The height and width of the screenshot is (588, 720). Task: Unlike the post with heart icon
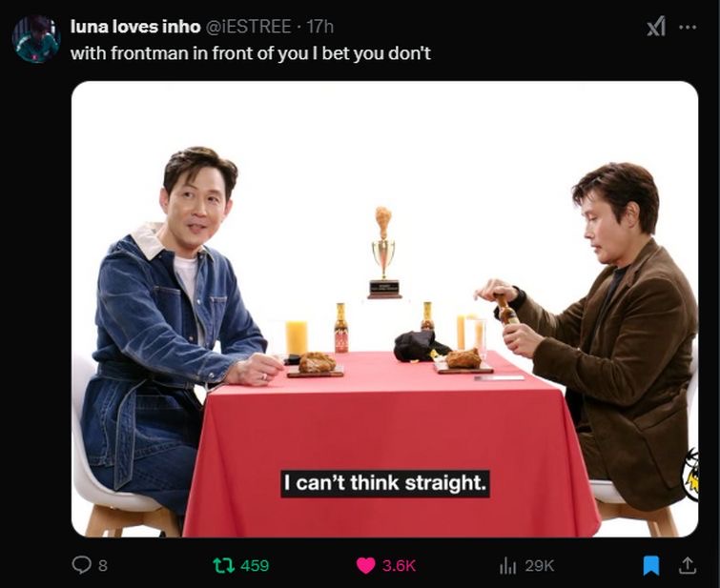(x=365, y=565)
